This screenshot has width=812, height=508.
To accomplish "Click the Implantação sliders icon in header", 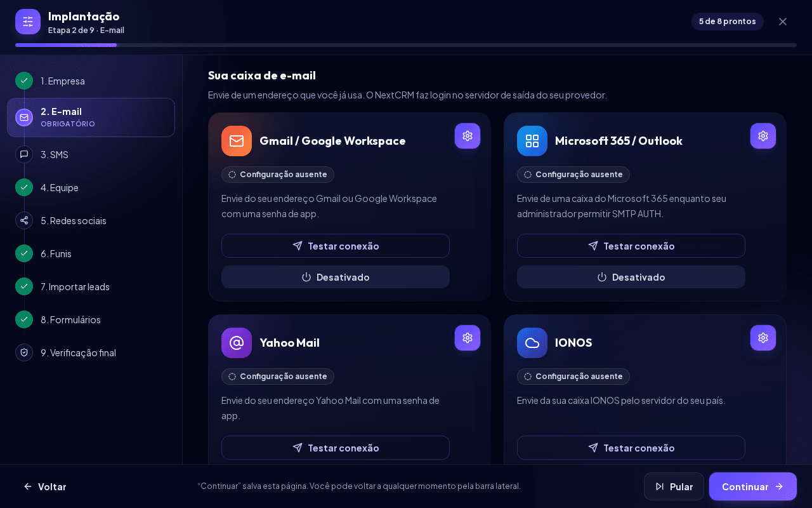I will [x=28, y=22].
